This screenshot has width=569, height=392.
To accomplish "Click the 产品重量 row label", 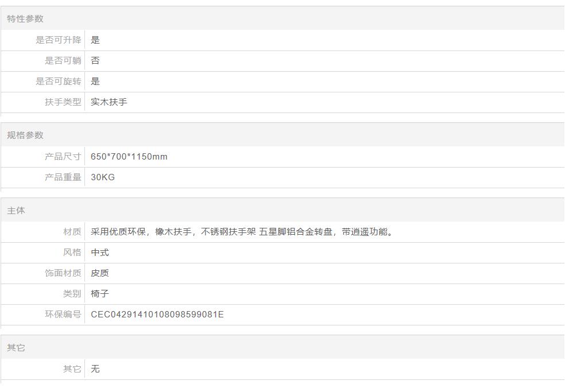I will 63,177.
